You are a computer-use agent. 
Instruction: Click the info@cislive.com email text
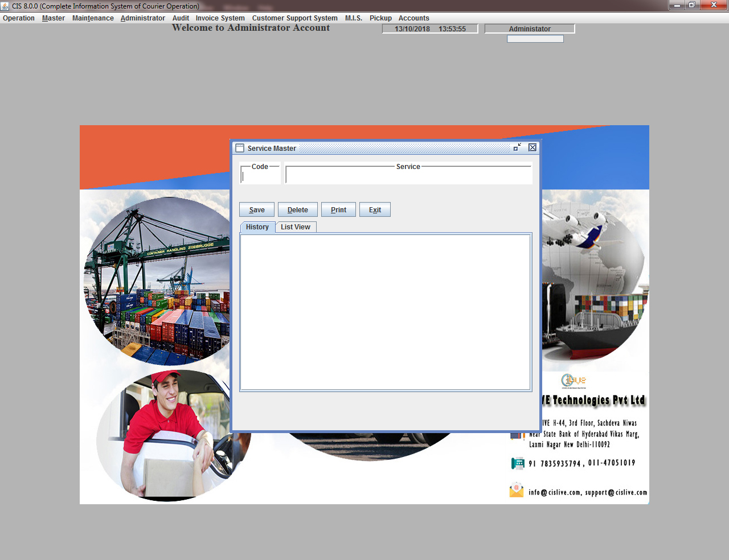554,492
